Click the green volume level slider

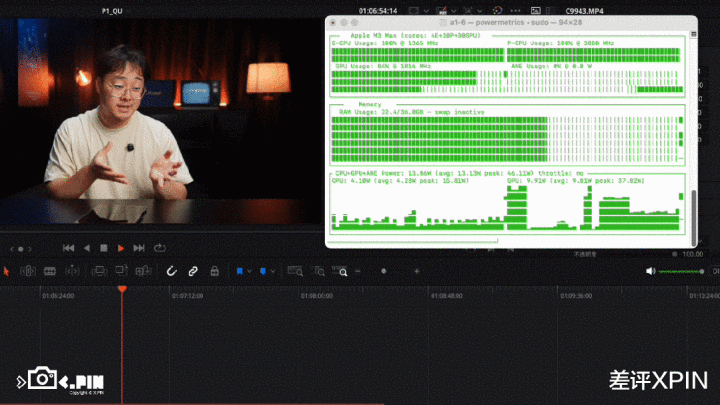pyautogui.click(x=681, y=271)
